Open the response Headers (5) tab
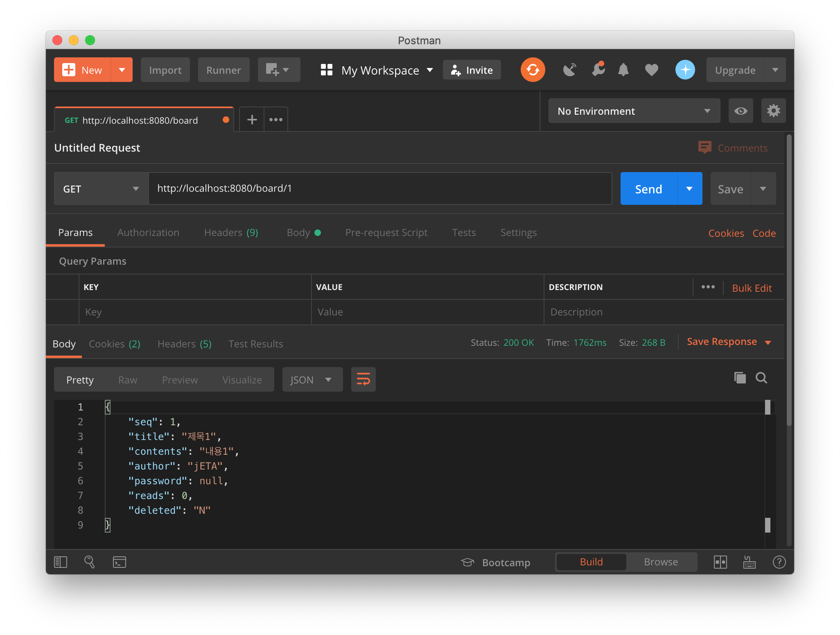Image resolution: width=840 pixels, height=635 pixels. coord(184,344)
